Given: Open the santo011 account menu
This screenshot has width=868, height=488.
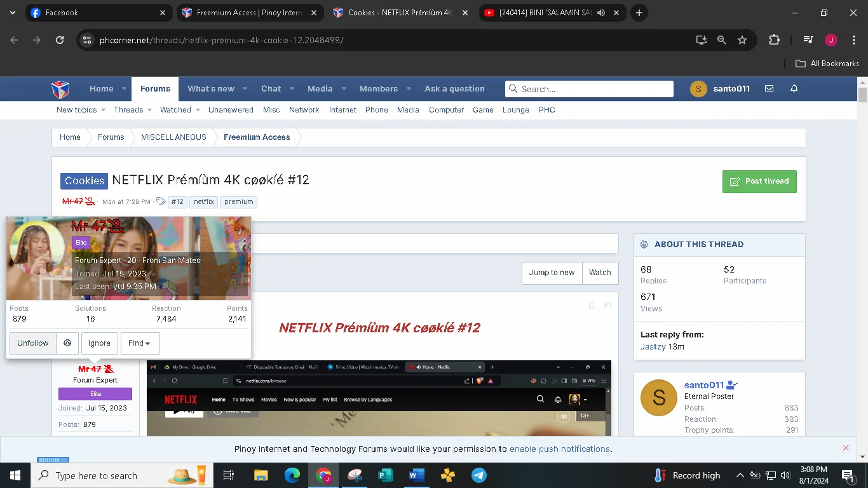Looking at the screenshot, I should click(720, 89).
